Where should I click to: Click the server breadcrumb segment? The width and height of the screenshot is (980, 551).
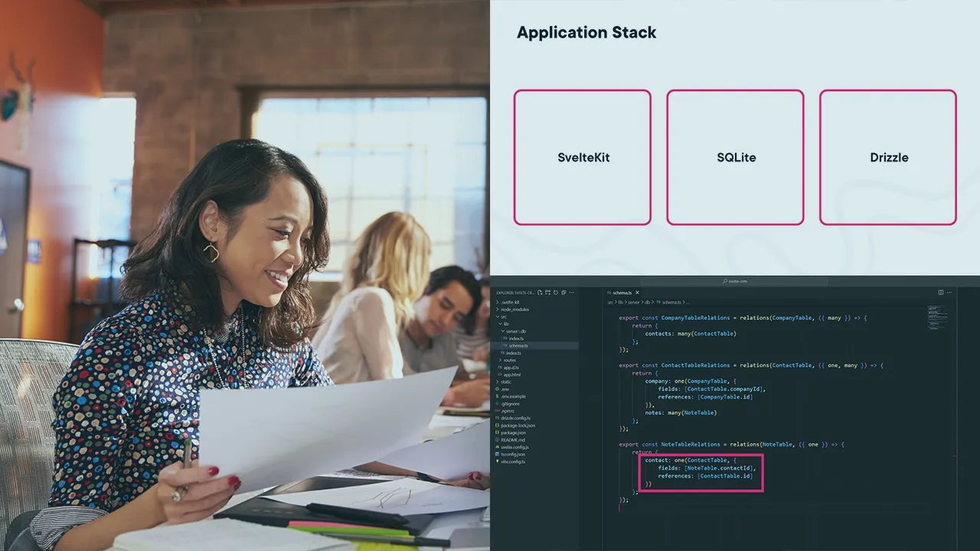click(x=634, y=302)
